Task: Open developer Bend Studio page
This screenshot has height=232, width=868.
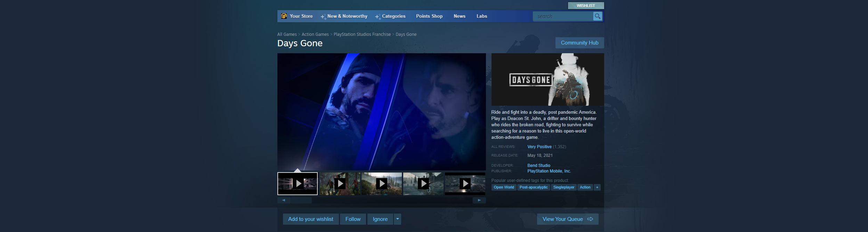Action: pos(539,166)
